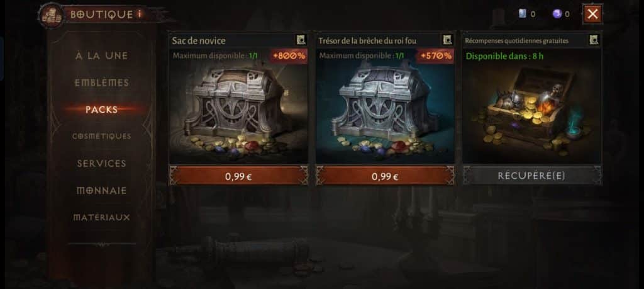
Task: Close the shop with the X button
Action: tap(592, 14)
